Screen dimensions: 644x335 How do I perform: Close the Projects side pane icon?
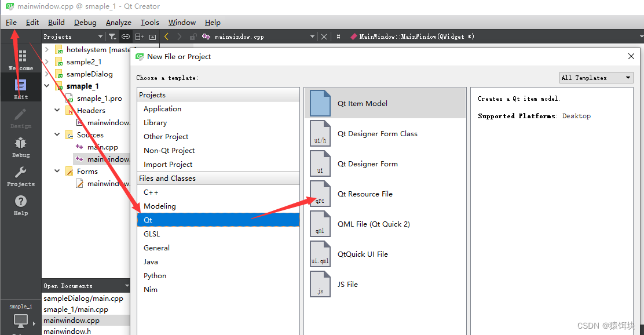[x=153, y=37]
